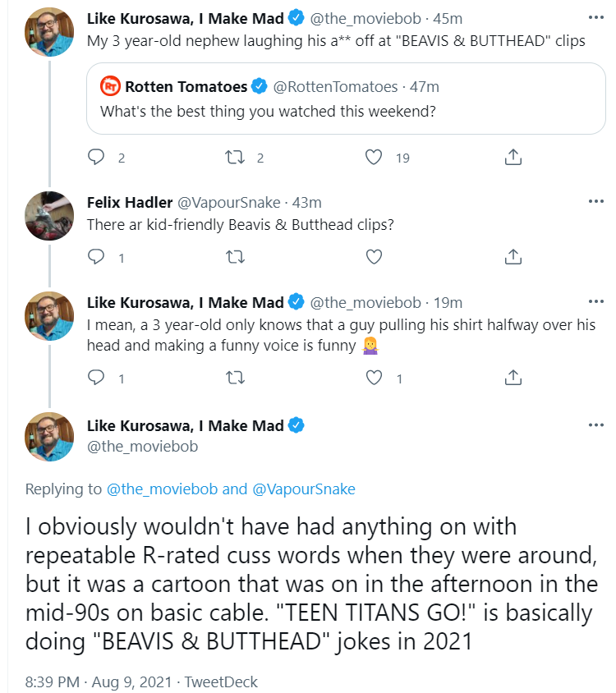Click the @VapourSnake link in Replying to
616x693 pixels.
304,489
